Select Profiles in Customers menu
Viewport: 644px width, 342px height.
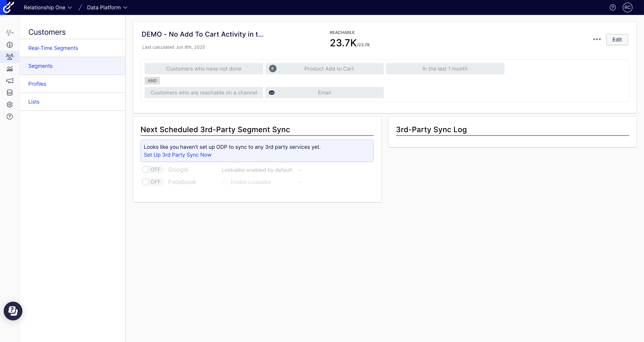point(37,84)
